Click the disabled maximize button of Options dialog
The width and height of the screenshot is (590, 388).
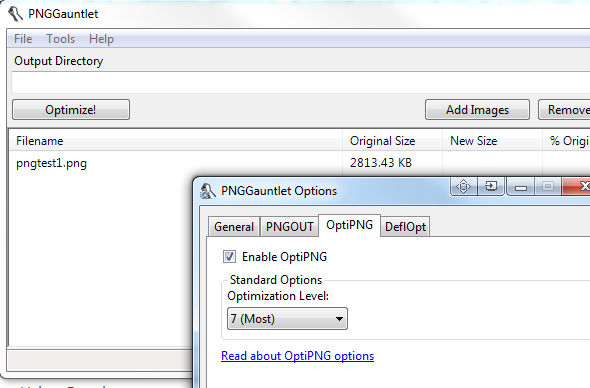548,186
